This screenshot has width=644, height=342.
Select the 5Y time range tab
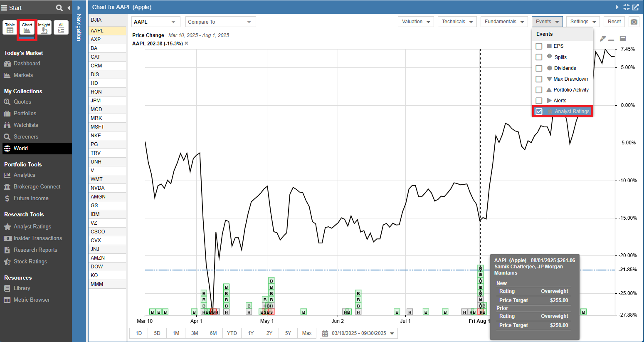click(288, 333)
